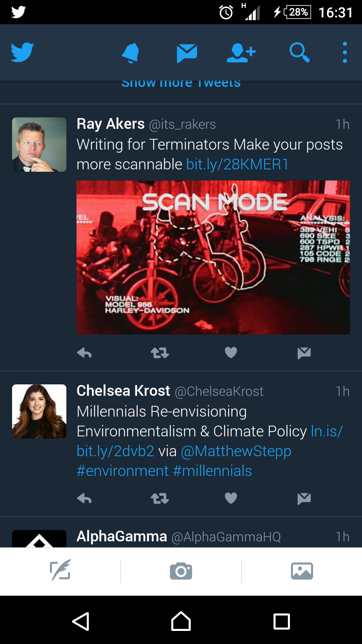The height and width of the screenshot is (644, 362).
Task: Open the #environment hashtag
Action: point(123,471)
